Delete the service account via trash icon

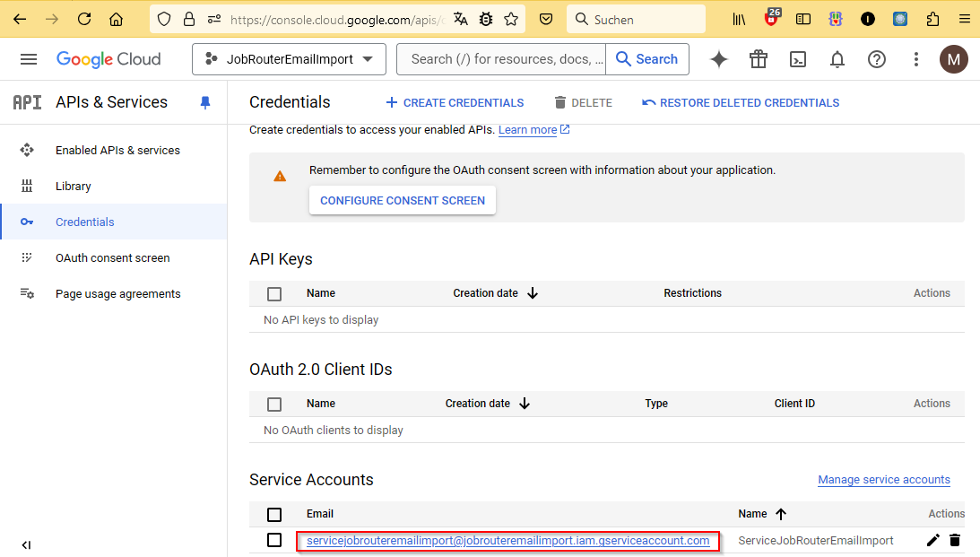955,540
